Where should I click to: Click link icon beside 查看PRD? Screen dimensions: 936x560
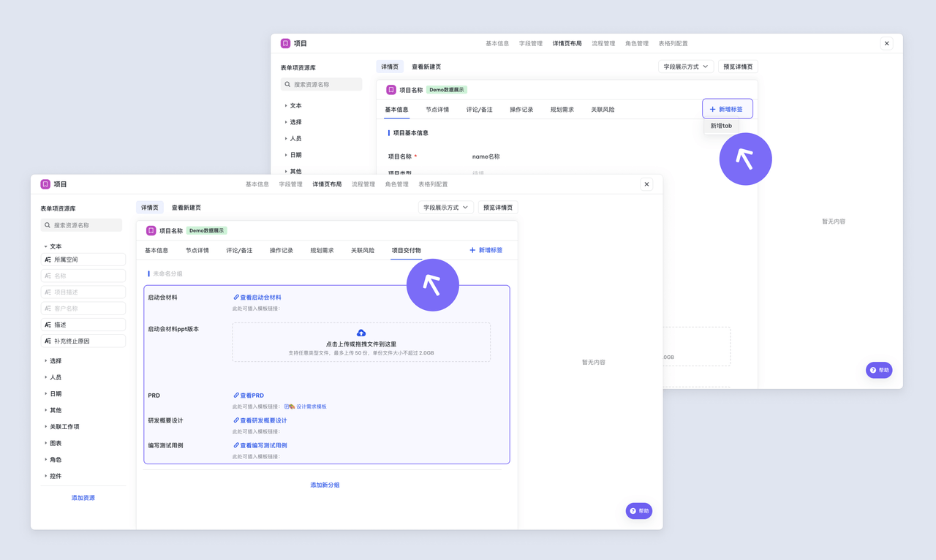click(236, 396)
